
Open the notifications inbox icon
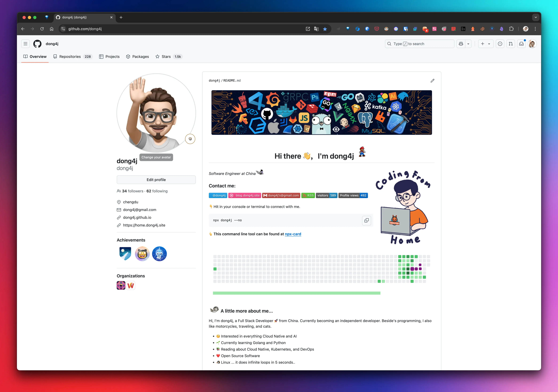521,44
